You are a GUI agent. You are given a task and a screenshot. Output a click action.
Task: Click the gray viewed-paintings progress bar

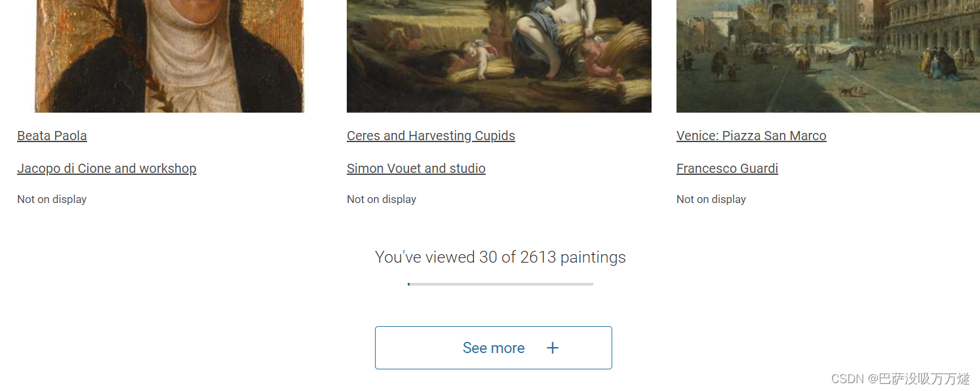pos(501,284)
